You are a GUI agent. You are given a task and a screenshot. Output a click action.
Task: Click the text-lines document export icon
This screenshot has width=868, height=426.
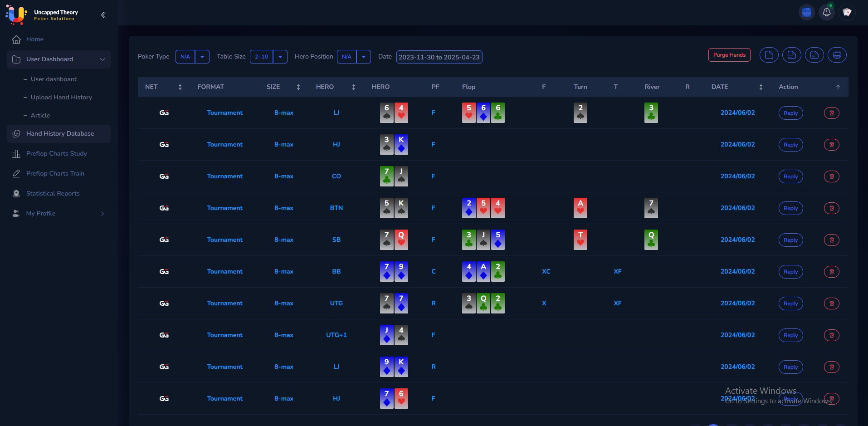[792, 55]
